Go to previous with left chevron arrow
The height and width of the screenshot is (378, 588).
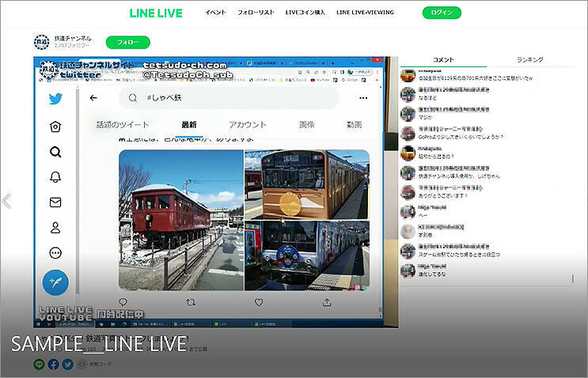coord(7,201)
